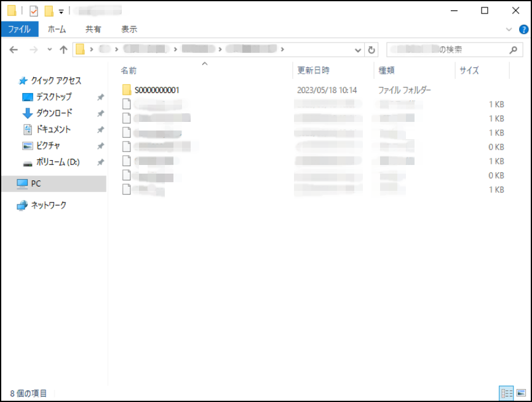Image resolution: width=532 pixels, height=402 pixels.
Task: Select ネットワーク in navigation pane
Action: pos(49,205)
